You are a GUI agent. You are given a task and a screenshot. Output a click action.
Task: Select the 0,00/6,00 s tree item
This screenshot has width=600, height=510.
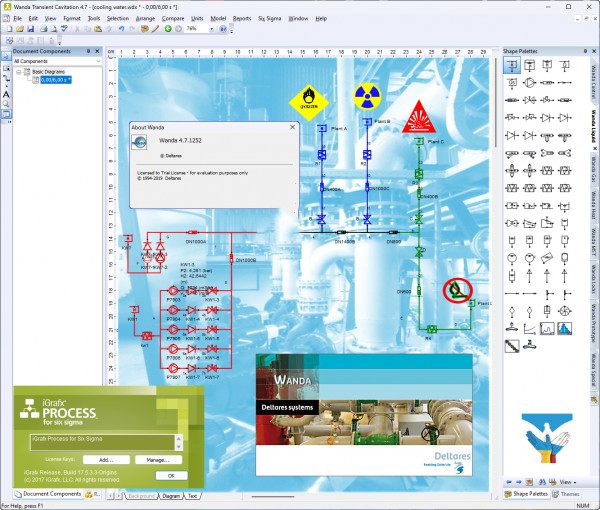pos(55,80)
